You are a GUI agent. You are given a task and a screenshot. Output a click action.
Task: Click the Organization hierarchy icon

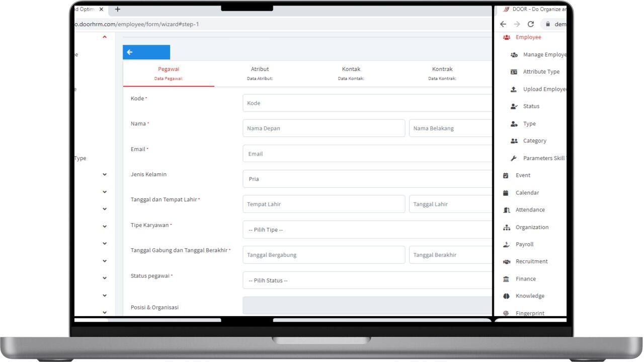coord(507,228)
